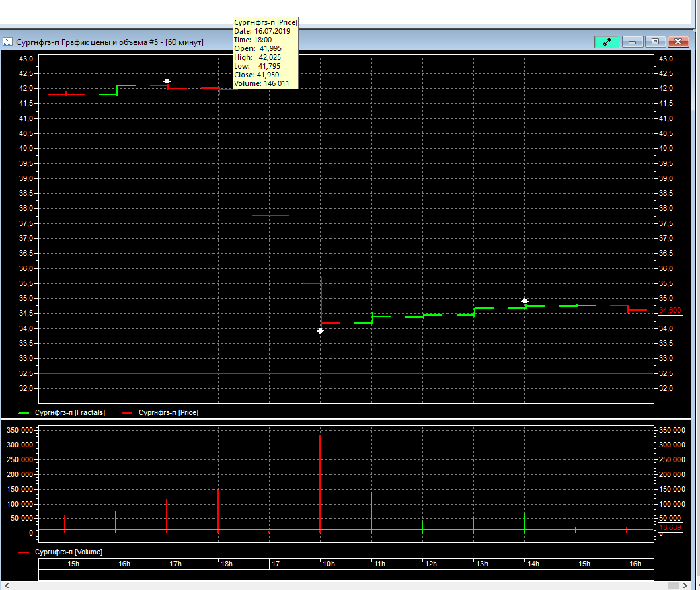The width and height of the screenshot is (700, 590).
Task: Minimize the Сургнфгз-п chart window
Action: pyautogui.click(x=633, y=42)
